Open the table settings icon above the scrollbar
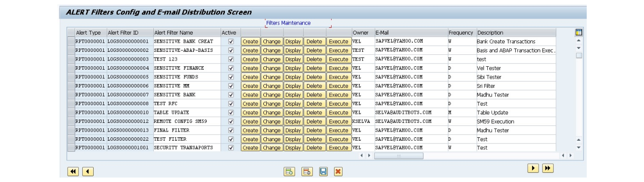 [579, 33]
